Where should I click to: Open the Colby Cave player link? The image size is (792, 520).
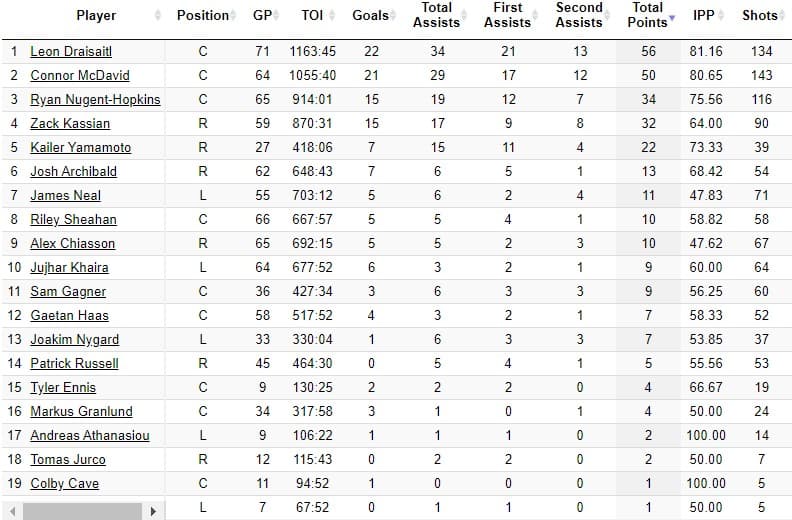point(64,483)
